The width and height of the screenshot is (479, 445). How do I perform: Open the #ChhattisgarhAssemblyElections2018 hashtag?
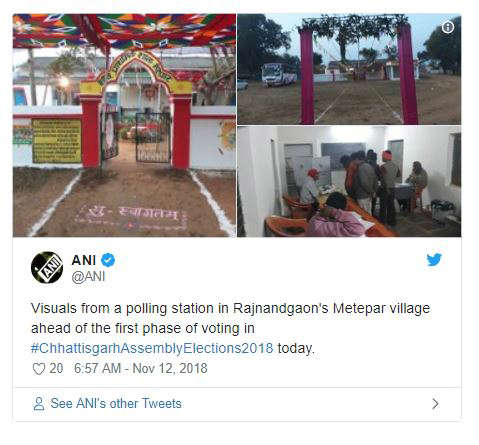[x=152, y=348]
